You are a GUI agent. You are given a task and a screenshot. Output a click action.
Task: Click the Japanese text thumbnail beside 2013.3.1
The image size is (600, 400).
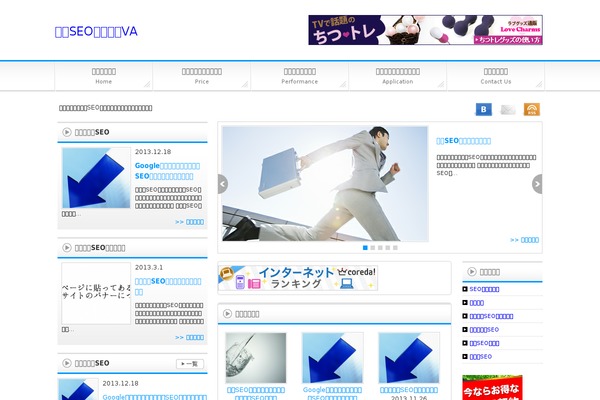[x=96, y=293]
